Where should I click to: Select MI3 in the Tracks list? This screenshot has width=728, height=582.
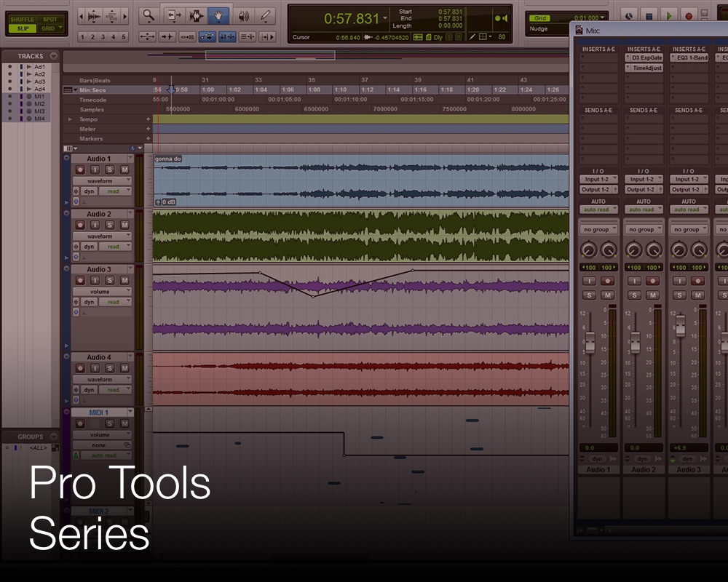click(39, 111)
